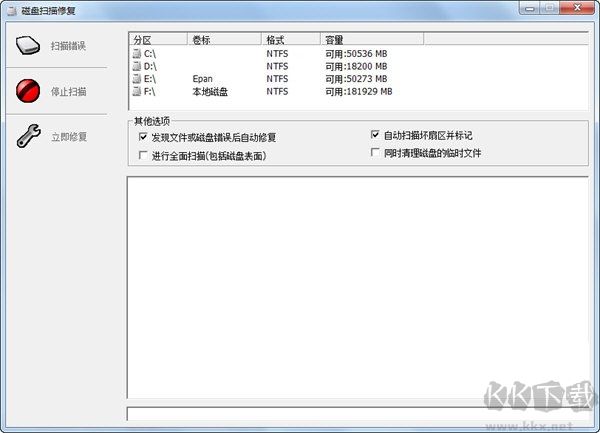Enable 同时清理磁盘的临时文件 checkbox

coord(375,152)
